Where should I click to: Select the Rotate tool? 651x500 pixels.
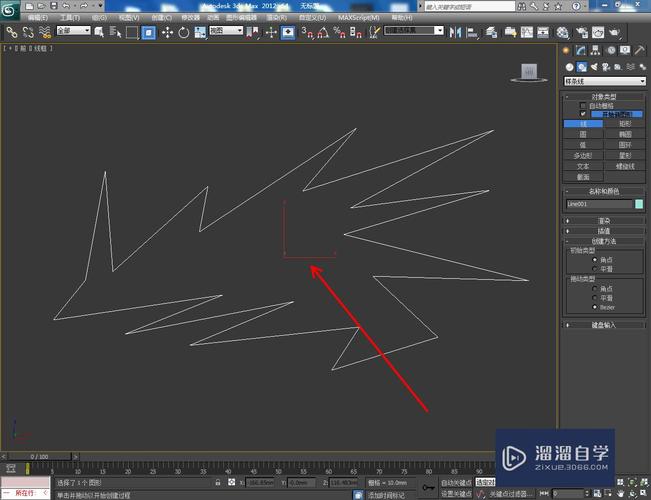coord(184,32)
